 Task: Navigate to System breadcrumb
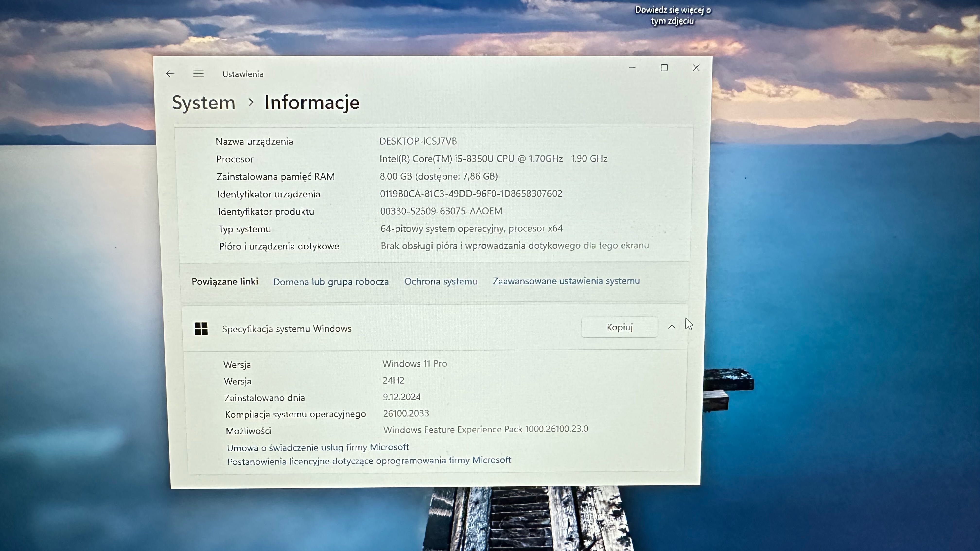pyautogui.click(x=203, y=103)
